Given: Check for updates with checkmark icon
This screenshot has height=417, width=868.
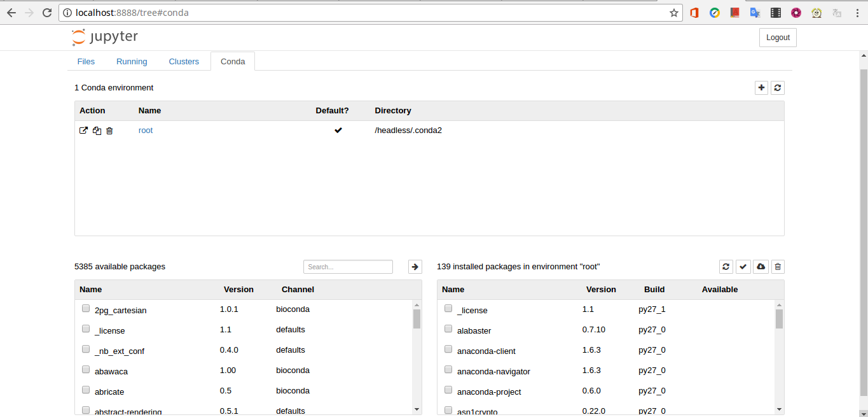Looking at the screenshot, I should coord(743,267).
